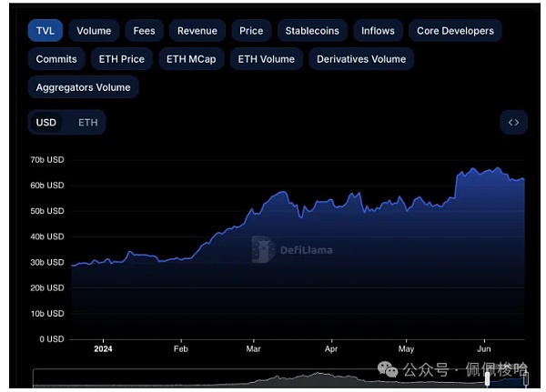Show the ETH MCap overlay
546x392 pixels.
pos(191,59)
